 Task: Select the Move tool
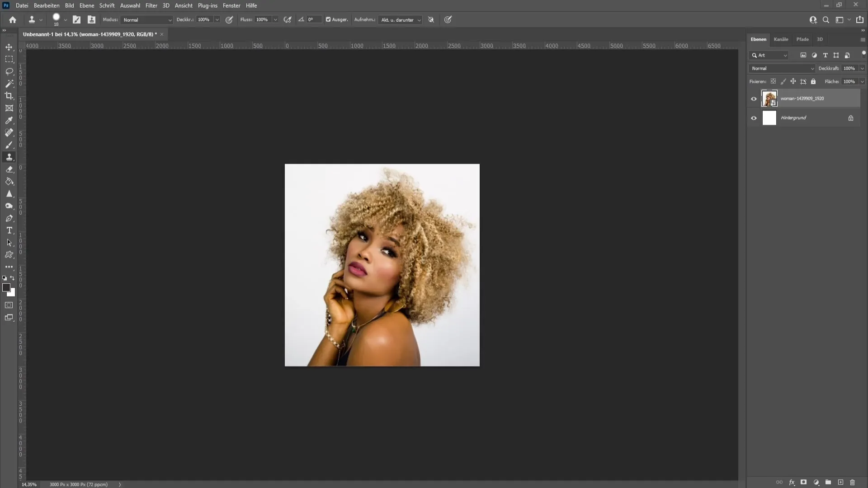click(9, 47)
